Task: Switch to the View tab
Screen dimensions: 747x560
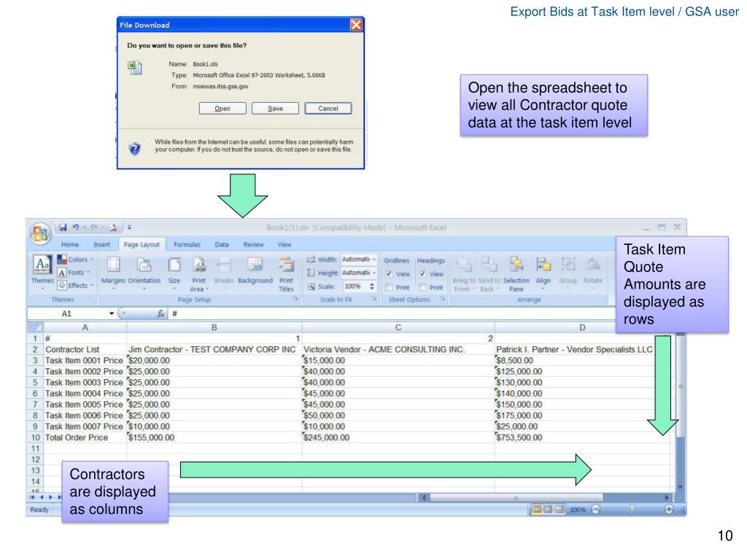Action: pyautogui.click(x=285, y=244)
